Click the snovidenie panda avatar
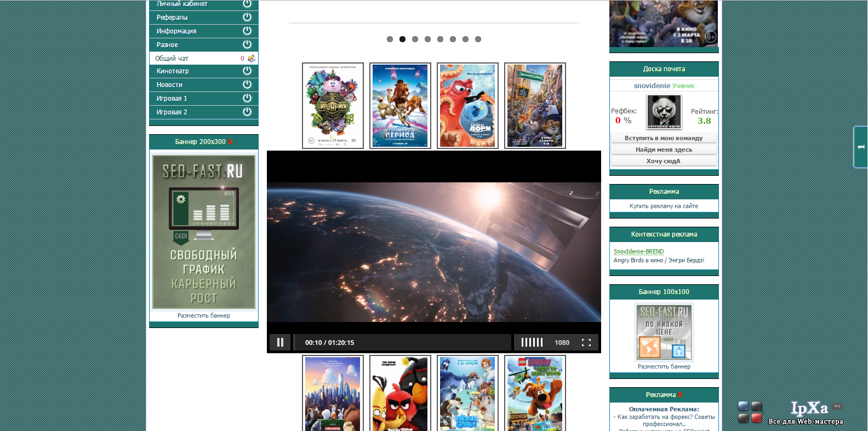Image resolution: width=868 pixels, height=431 pixels. (664, 112)
